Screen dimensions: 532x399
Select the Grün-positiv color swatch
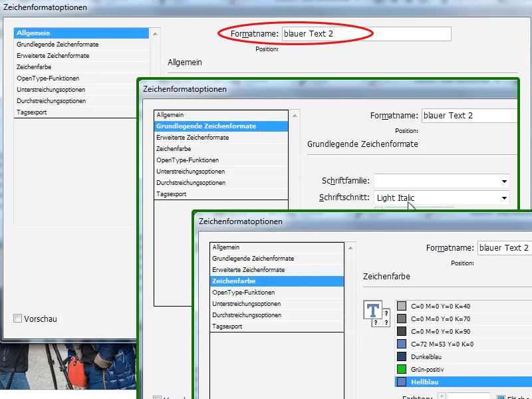464,369
